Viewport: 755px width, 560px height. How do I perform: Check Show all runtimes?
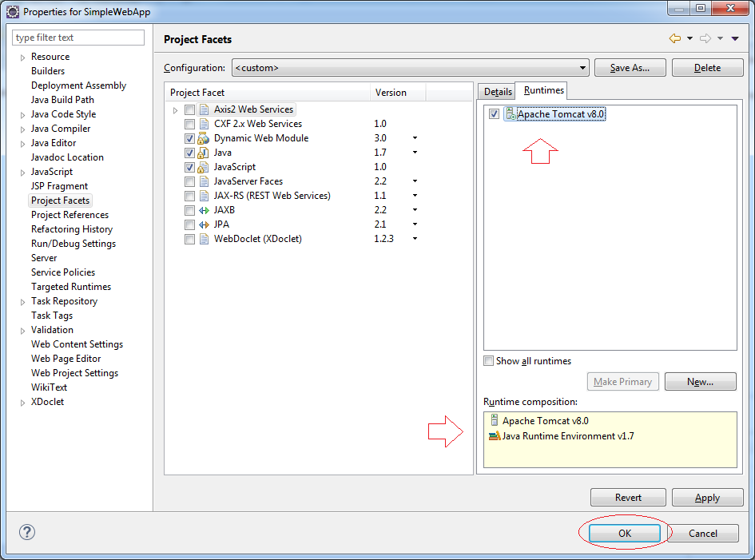coord(489,360)
